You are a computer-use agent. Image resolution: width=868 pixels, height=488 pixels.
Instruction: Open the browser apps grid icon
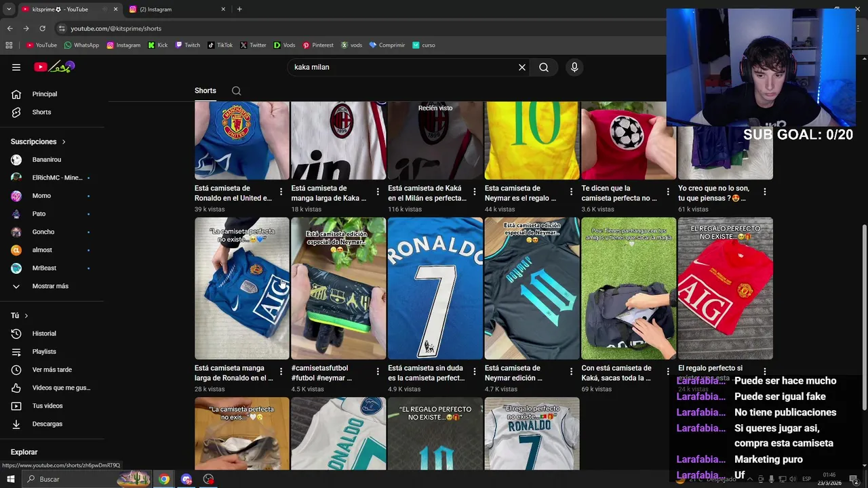click(9, 45)
